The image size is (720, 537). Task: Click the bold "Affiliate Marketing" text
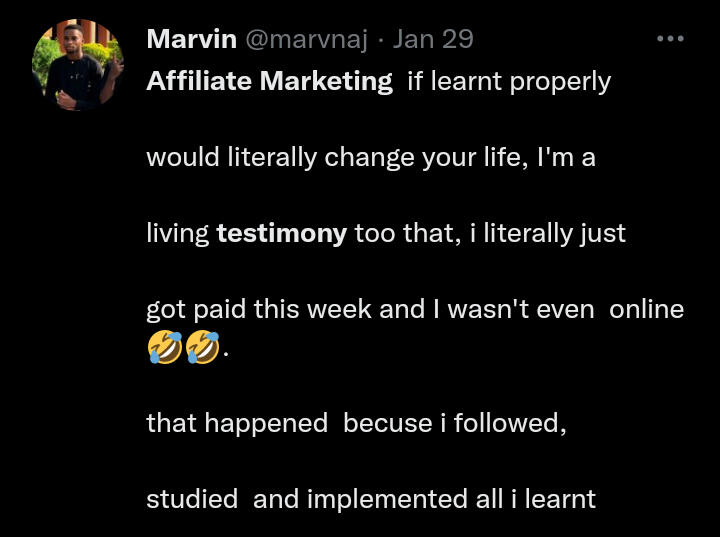click(x=269, y=81)
